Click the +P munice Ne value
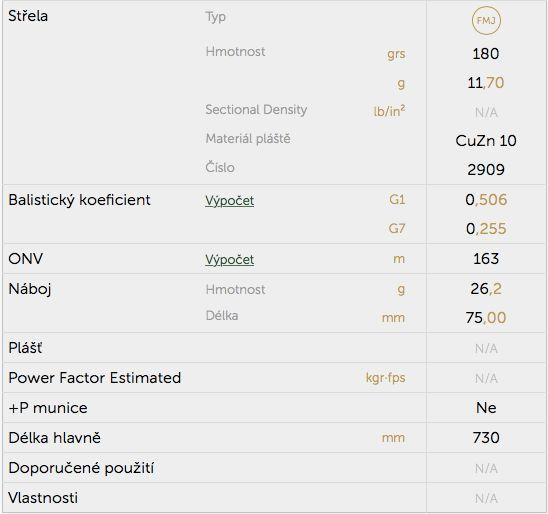This screenshot has width=548, height=514. [x=486, y=408]
